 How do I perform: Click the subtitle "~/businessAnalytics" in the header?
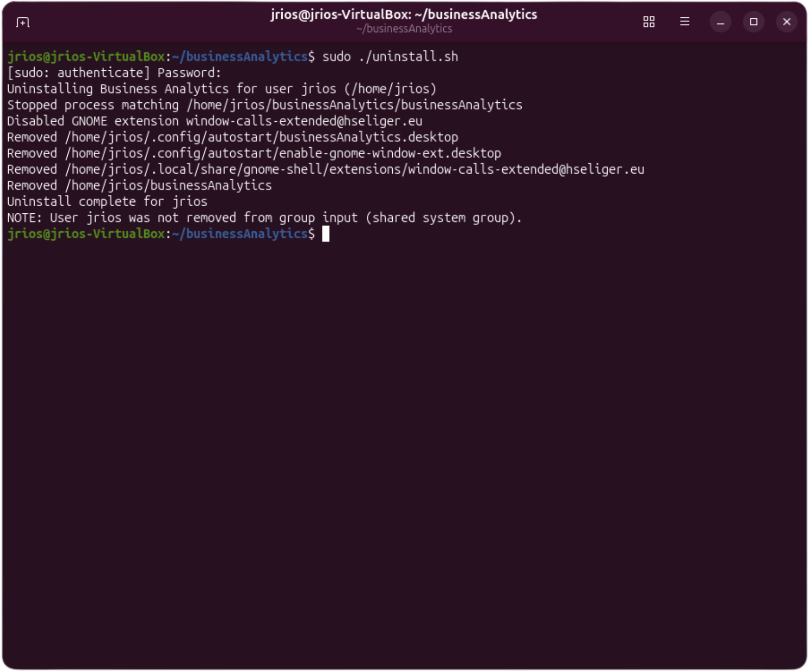404,29
